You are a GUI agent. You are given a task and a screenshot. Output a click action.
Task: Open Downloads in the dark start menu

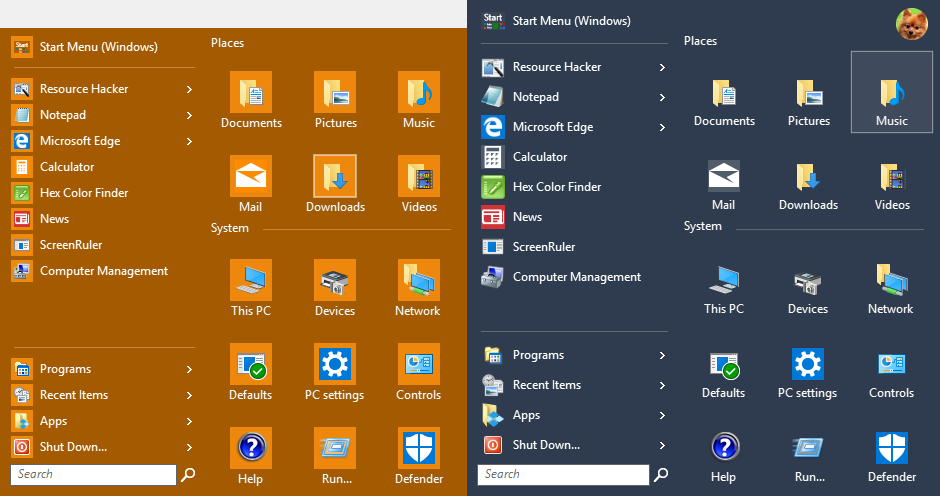coord(808,186)
